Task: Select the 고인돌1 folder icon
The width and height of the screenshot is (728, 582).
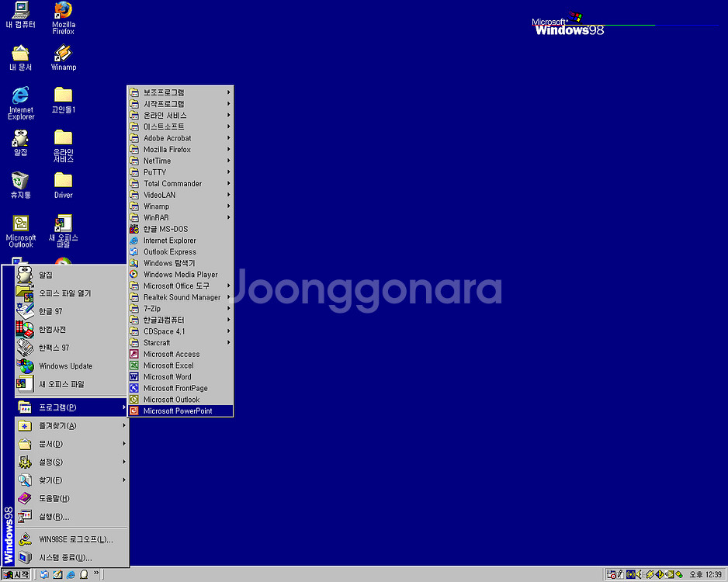Action: 64,100
